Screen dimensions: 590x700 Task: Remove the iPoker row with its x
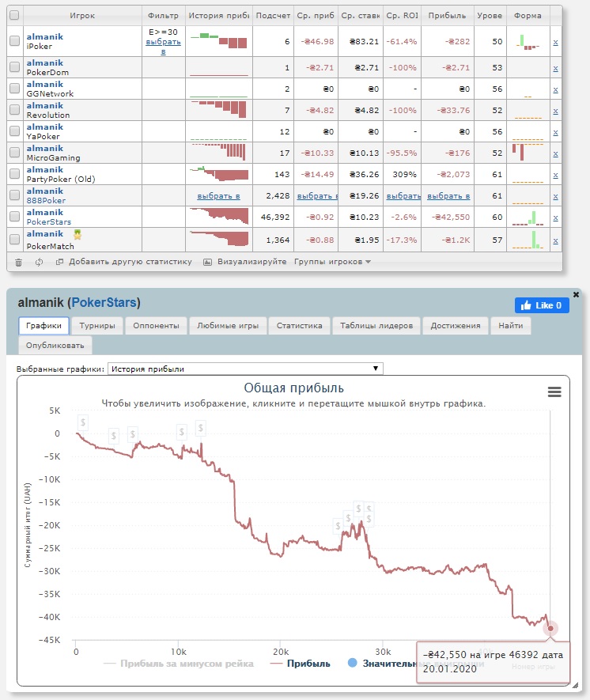pyautogui.click(x=556, y=43)
